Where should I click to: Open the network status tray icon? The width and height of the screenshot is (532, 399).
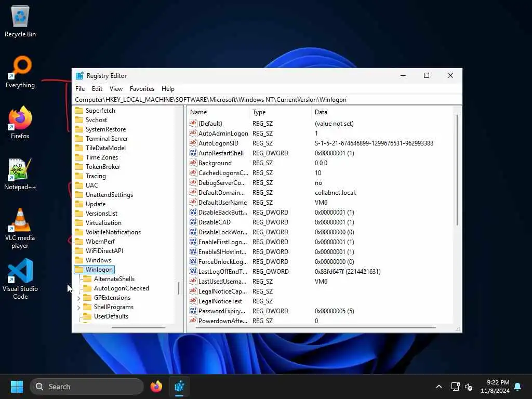(x=455, y=387)
